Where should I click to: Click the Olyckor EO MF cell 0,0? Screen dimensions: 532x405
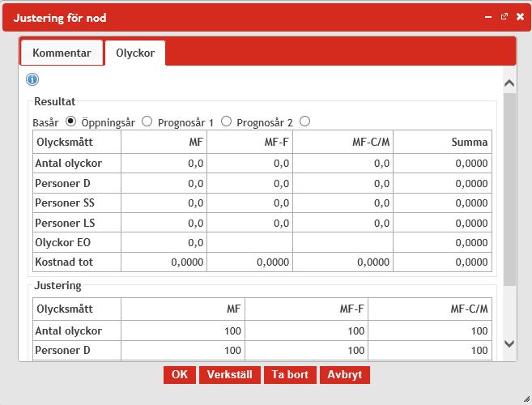coord(164,243)
